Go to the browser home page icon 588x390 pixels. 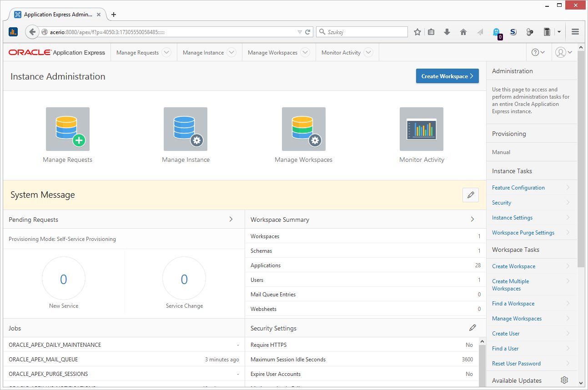point(463,32)
